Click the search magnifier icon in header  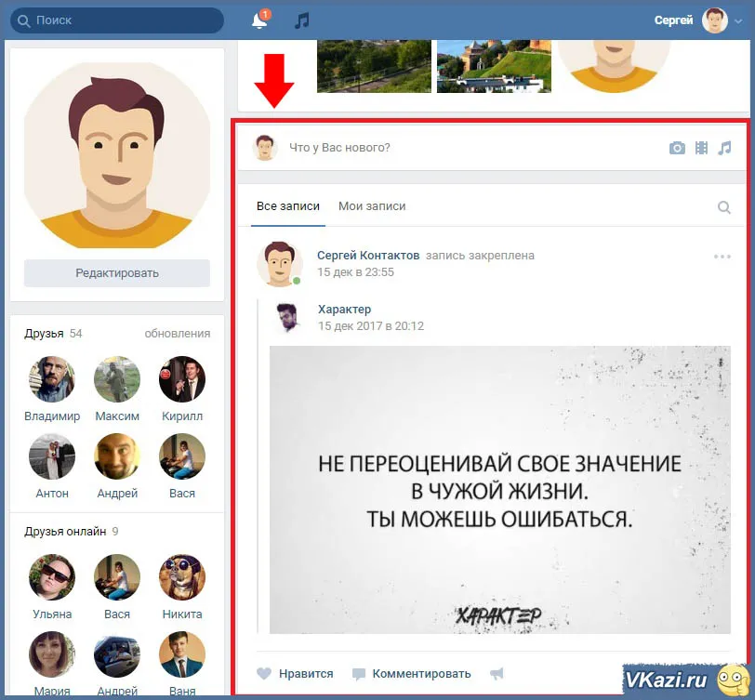(x=23, y=20)
